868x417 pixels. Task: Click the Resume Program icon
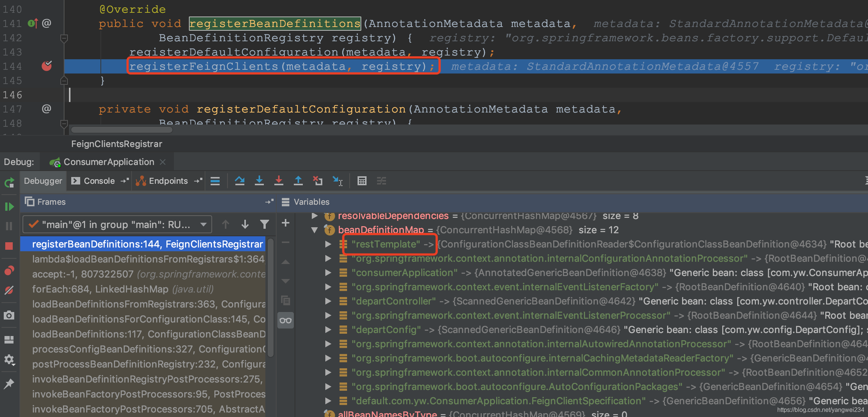click(x=9, y=207)
